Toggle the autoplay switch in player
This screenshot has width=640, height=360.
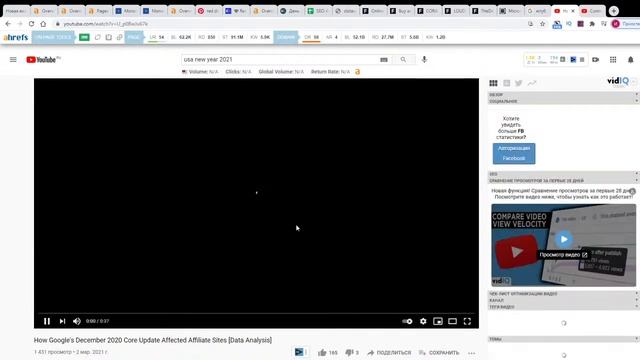point(407,321)
